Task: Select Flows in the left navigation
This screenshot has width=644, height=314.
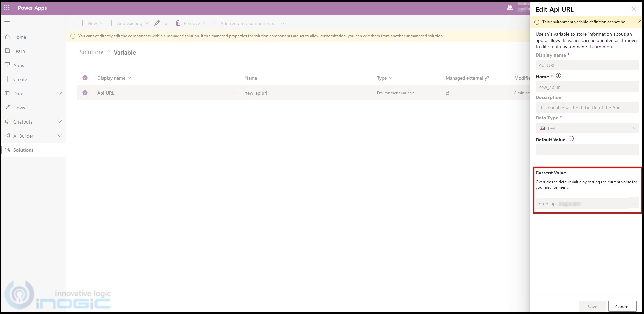Action: pos(20,107)
